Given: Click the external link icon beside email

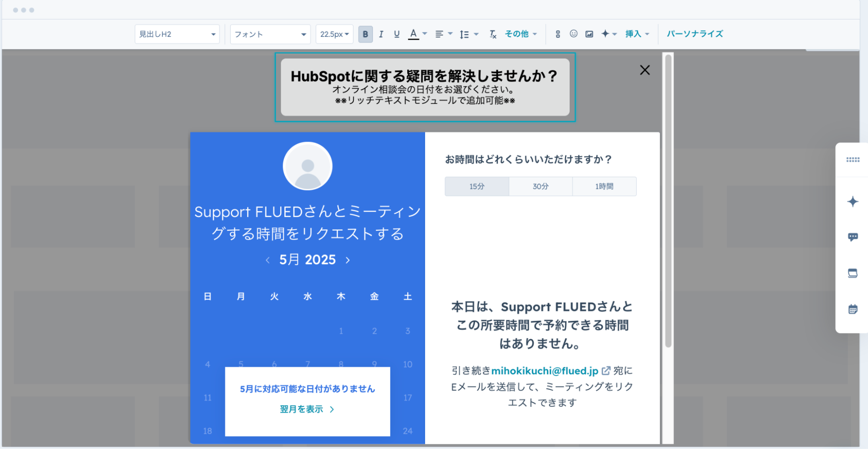Looking at the screenshot, I should point(606,371).
